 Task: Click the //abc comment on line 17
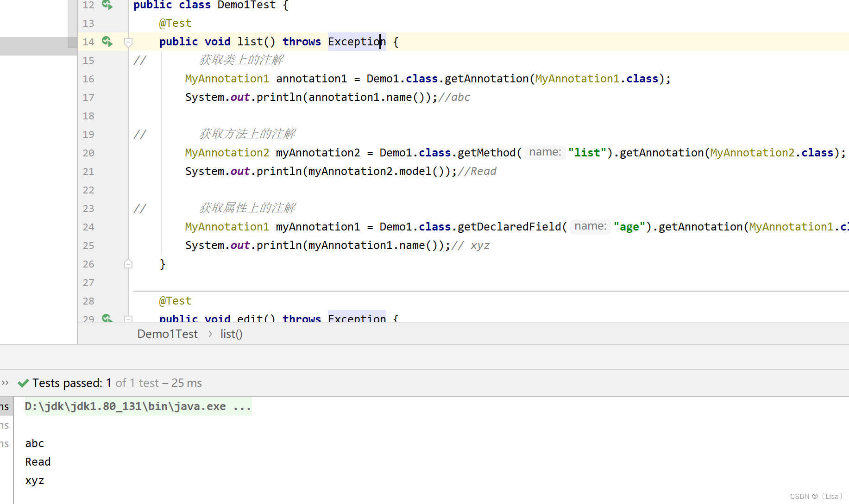(x=454, y=97)
